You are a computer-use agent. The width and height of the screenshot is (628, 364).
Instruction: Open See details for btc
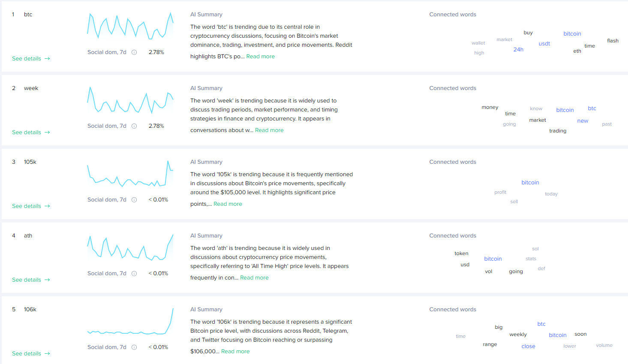click(31, 59)
